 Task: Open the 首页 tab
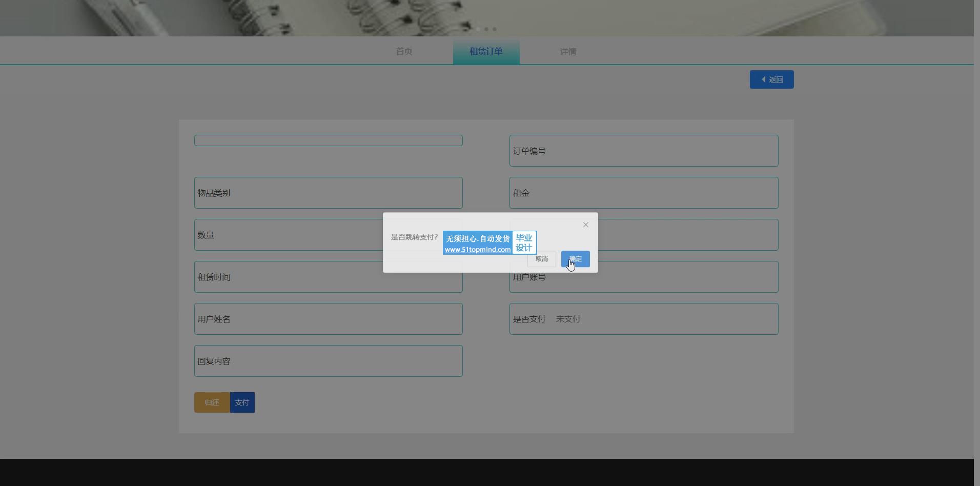pos(404,52)
